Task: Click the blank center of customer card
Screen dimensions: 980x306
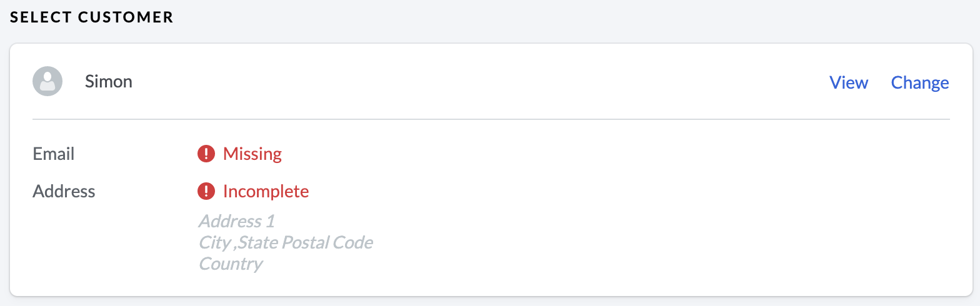Action: tap(625, 206)
